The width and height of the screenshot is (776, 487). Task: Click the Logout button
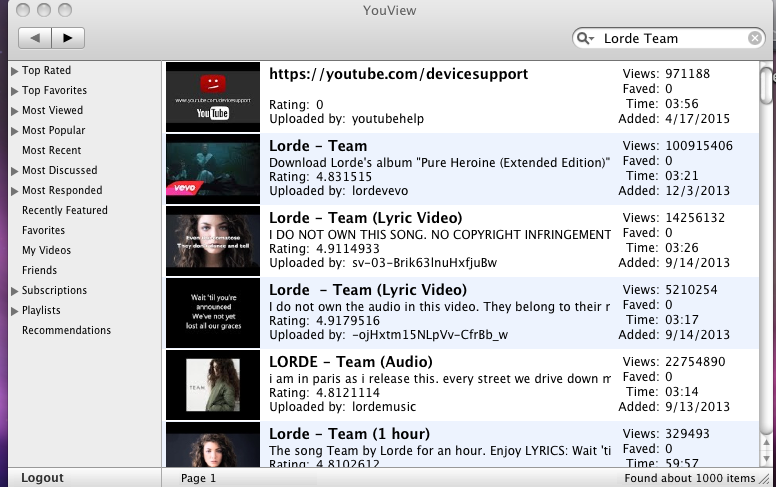click(42, 478)
